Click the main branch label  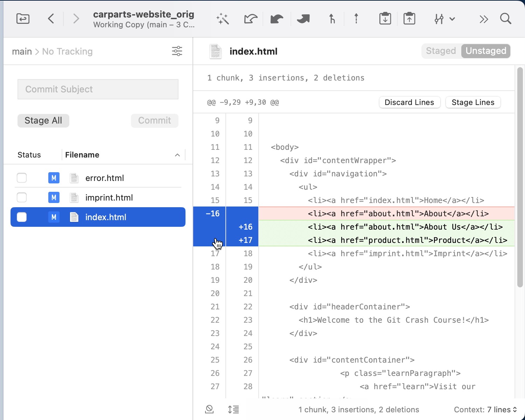[x=22, y=51]
